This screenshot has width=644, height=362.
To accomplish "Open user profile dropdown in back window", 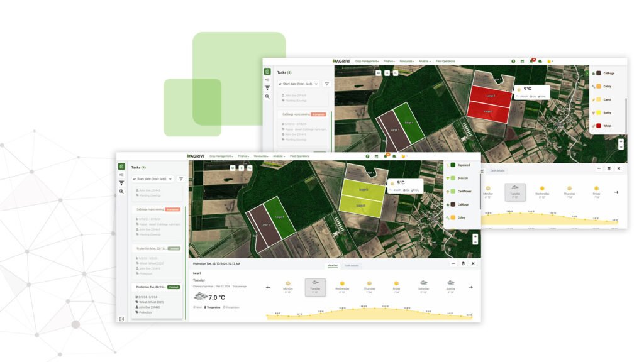I will (x=550, y=61).
